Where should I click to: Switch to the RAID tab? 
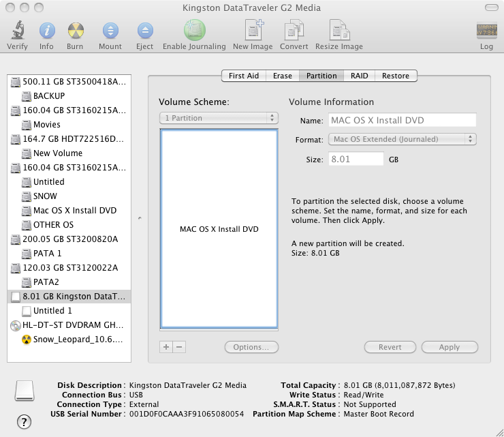360,76
